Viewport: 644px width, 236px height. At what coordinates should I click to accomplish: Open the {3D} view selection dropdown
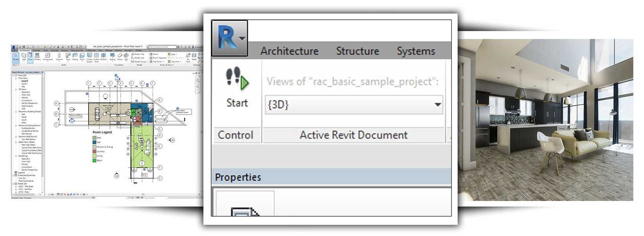[437, 105]
